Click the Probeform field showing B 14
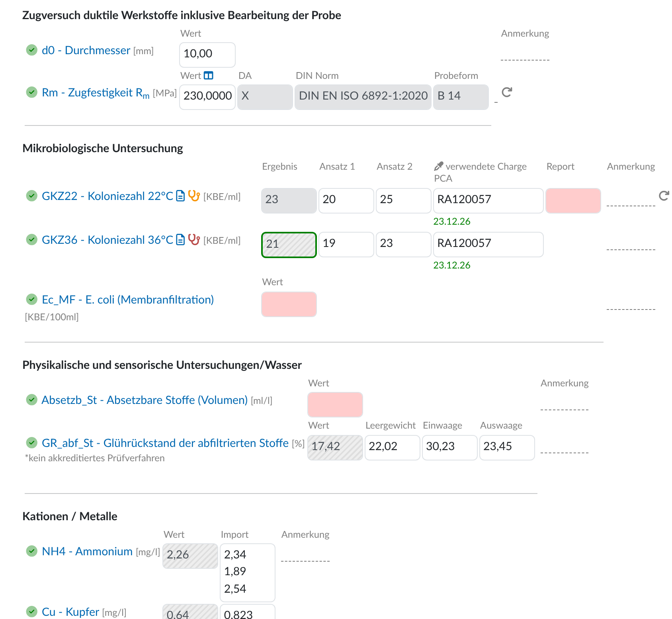This screenshot has height=619, width=672. tap(461, 97)
